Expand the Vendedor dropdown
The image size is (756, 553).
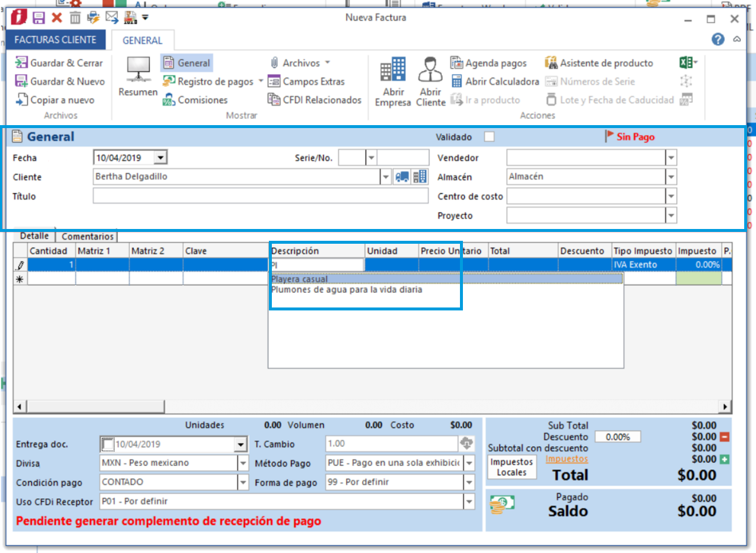(x=671, y=158)
